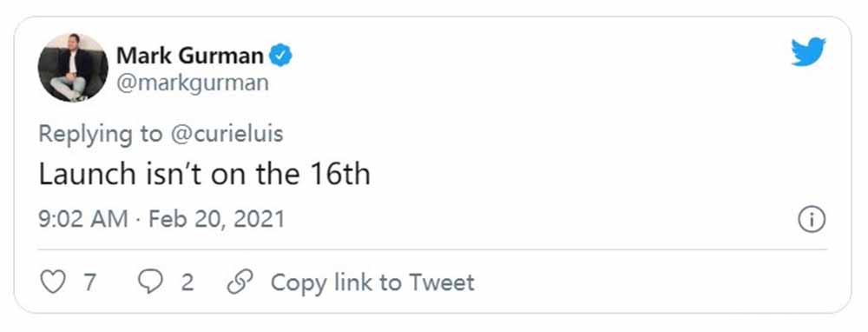Open the tweet info circle icon
Viewport: 868px width, 332px height.
click(x=812, y=220)
